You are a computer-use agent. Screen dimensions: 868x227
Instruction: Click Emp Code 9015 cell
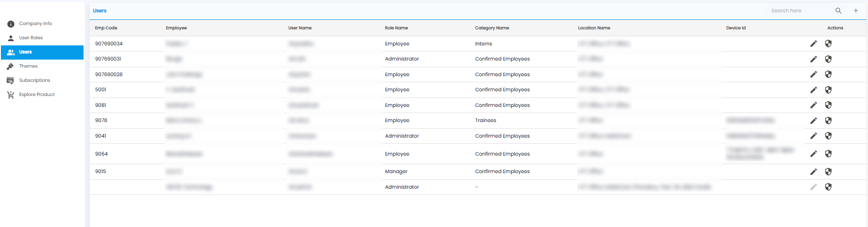point(101,171)
